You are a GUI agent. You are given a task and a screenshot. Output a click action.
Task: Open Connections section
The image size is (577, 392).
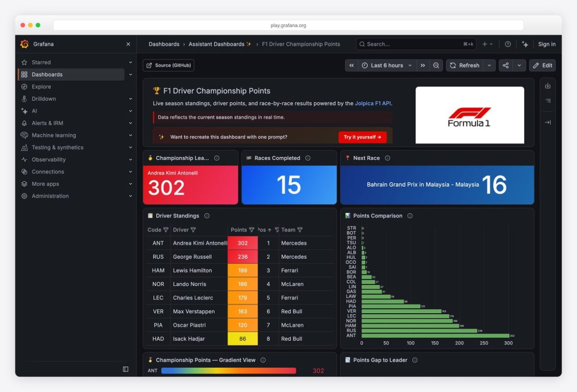tap(48, 171)
